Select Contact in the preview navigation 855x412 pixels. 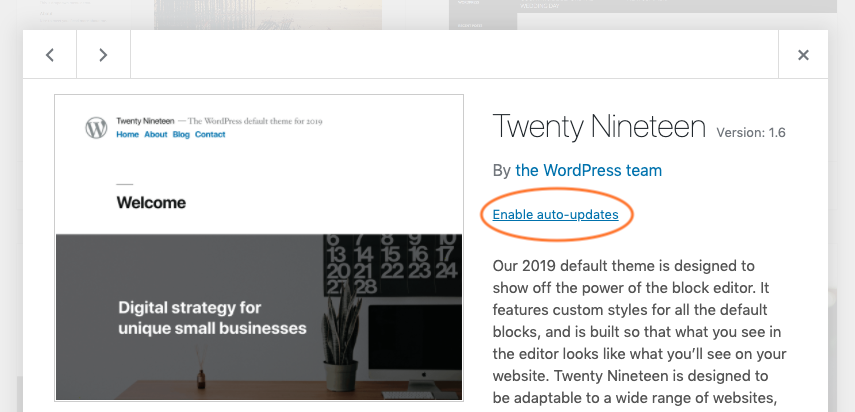pyautogui.click(x=210, y=134)
